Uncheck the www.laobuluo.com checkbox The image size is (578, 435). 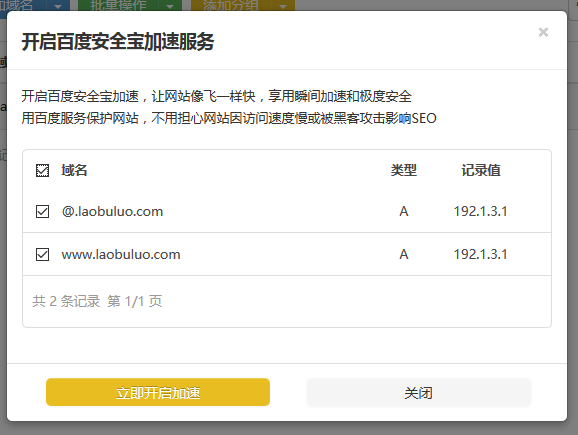[42, 254]
